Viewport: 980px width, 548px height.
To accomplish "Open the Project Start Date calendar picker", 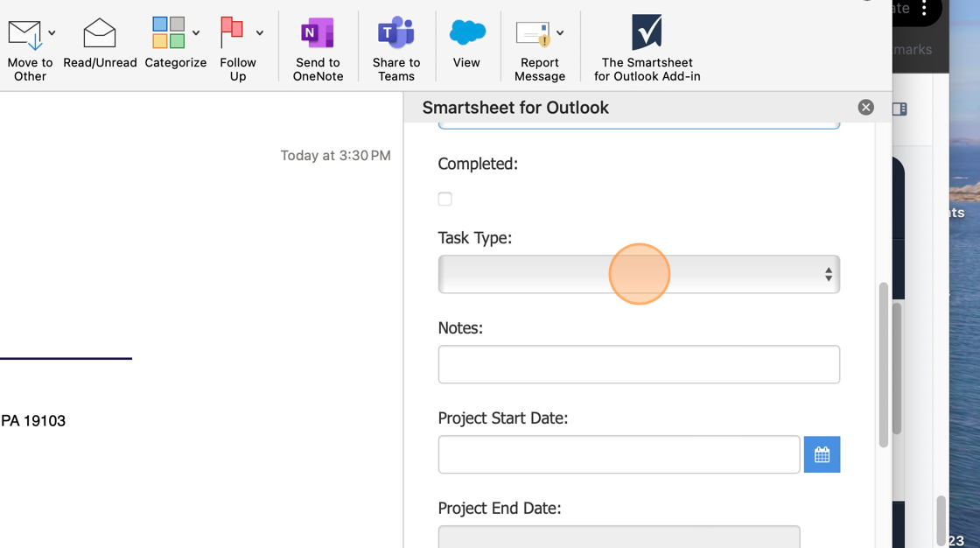I will (822, 454).
